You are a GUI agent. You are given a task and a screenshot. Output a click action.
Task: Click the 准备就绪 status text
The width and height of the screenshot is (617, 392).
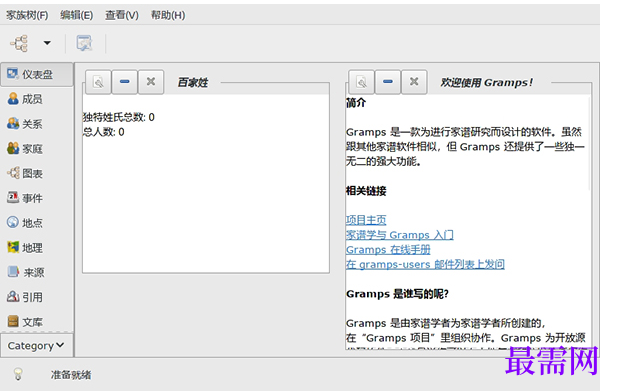[x=71, y=375]
